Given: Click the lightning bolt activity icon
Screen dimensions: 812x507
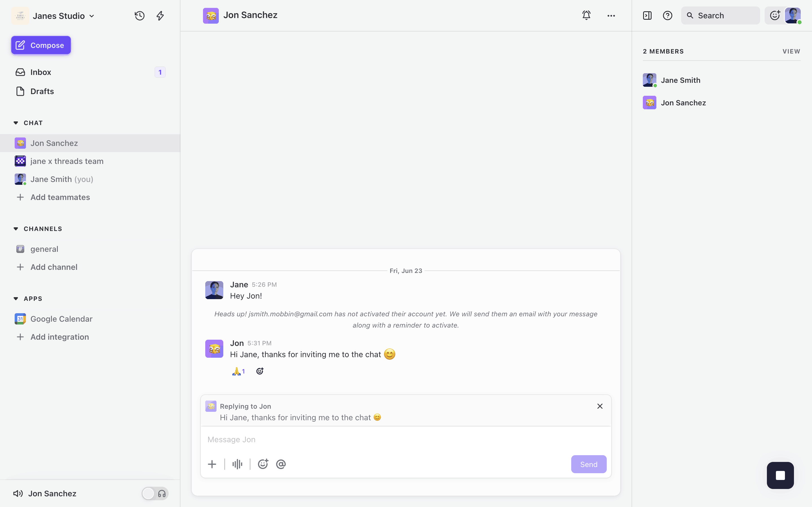Looking at the screenshot, I should (160, 16).
